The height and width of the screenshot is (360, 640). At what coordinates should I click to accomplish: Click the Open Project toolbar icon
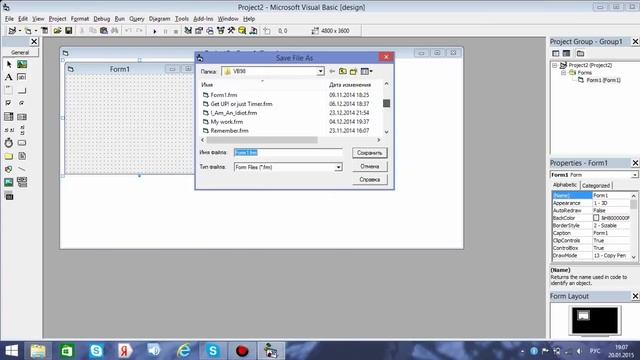pyautogui.click(x=58, y=31)
